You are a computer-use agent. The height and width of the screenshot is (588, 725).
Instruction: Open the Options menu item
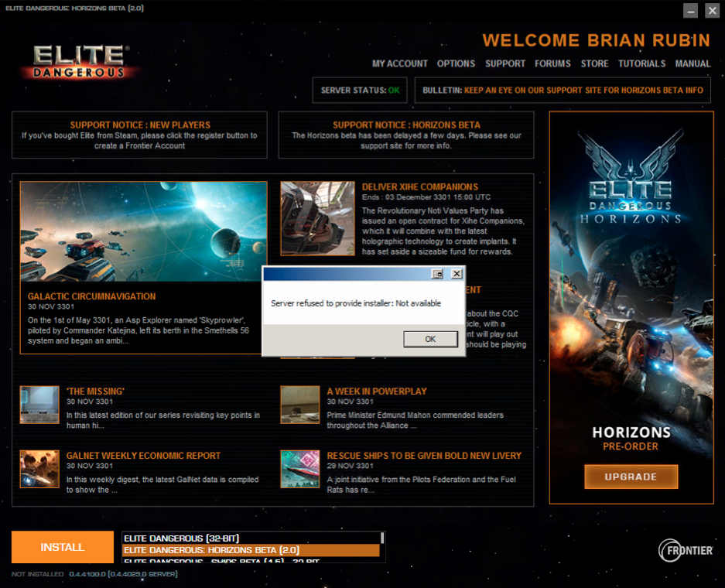tap(456, 63)
